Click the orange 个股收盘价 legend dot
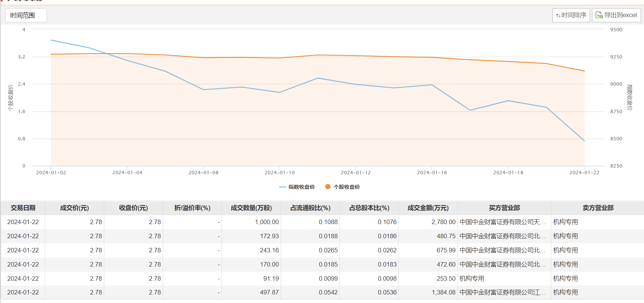This screenshot has height=303, width=644. point(328,187)
